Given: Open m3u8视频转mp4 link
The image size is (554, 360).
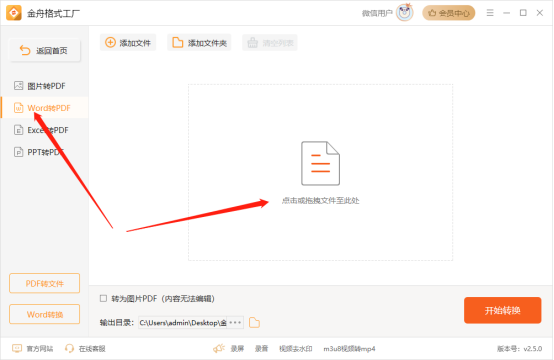Looking at the screenshot, I should [349, 349].
